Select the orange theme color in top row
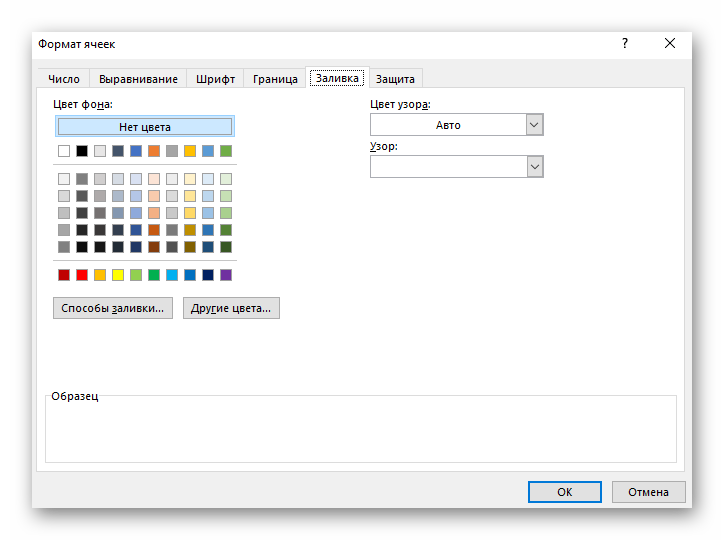Screen dimensions: 724x540 click(x=154, y=151)
